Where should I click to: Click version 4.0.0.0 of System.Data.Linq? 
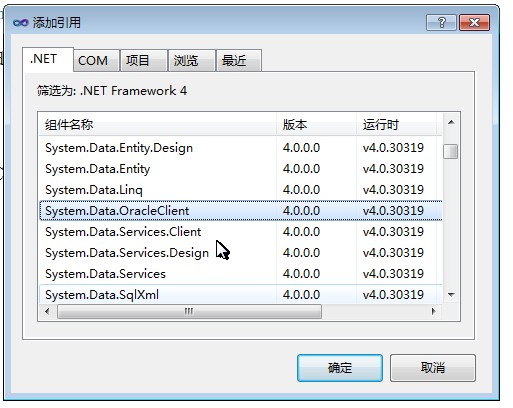[301, 190]
